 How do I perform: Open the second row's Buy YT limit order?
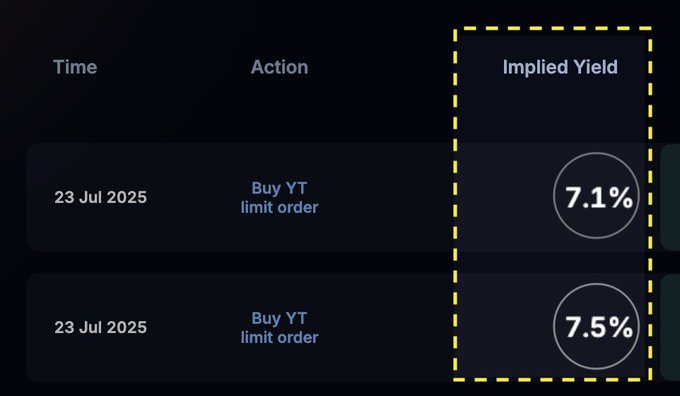click(279, 327)
